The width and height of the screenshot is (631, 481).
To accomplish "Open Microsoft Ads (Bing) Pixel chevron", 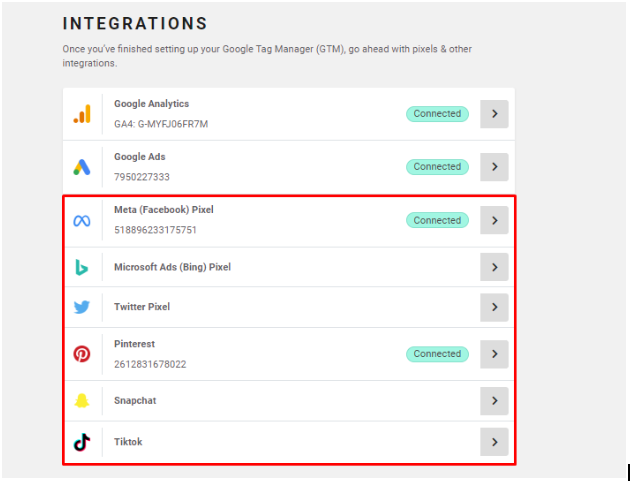I will click(494, 267).
